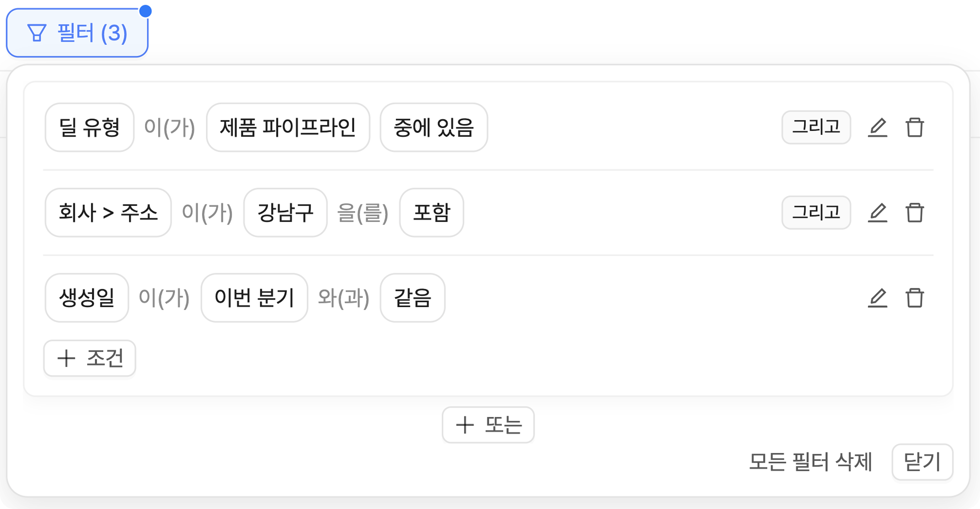Delete the 회사 > 주소 filter condition
980x509 pixels.
click(x=914, y=212)
